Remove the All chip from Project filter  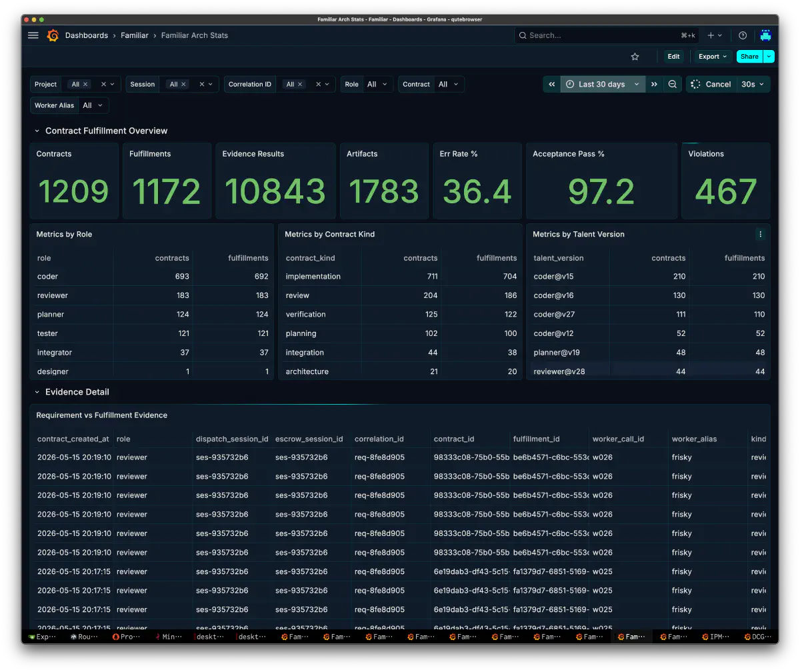tap(85, 85)
